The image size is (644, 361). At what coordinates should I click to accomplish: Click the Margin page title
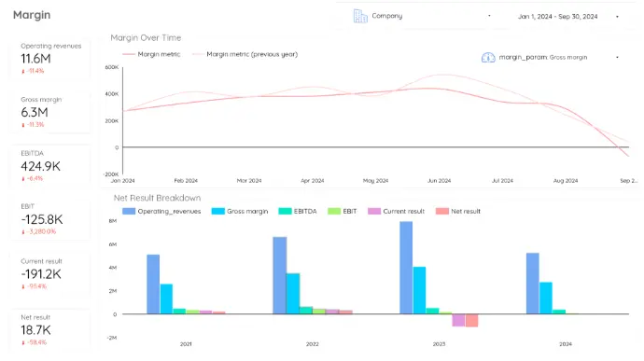[x=32, y=15]
